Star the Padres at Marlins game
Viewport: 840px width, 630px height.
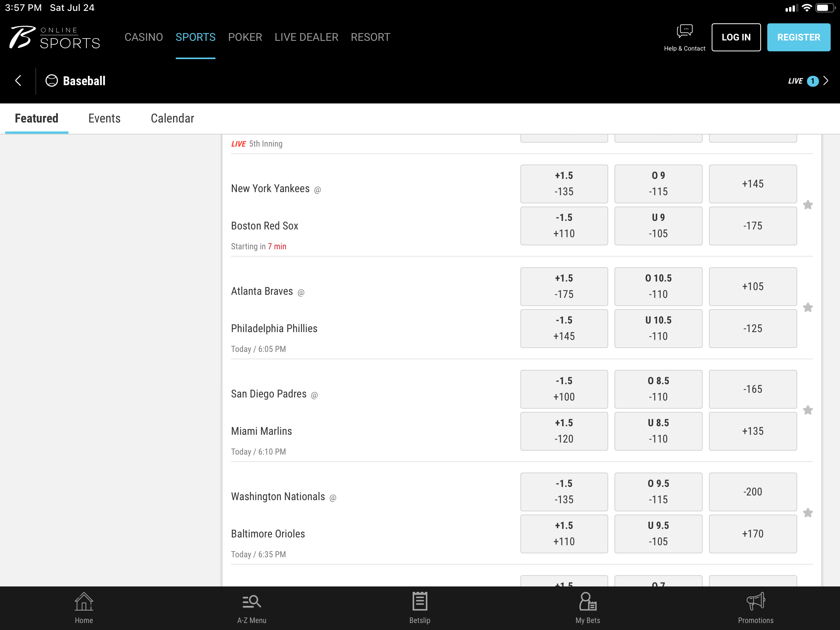(808, 410)
